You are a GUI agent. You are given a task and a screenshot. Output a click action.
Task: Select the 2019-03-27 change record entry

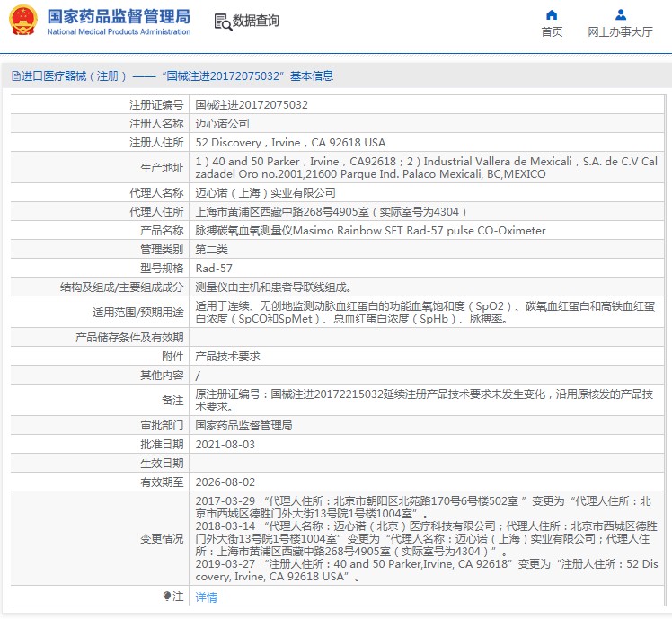(x=427, y=570)
